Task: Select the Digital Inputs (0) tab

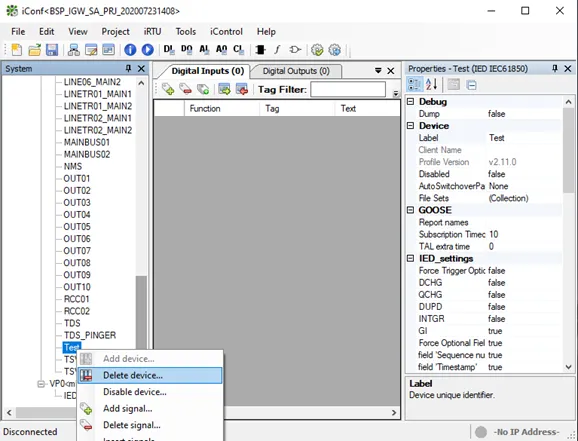Action: [x=208, y=71]
